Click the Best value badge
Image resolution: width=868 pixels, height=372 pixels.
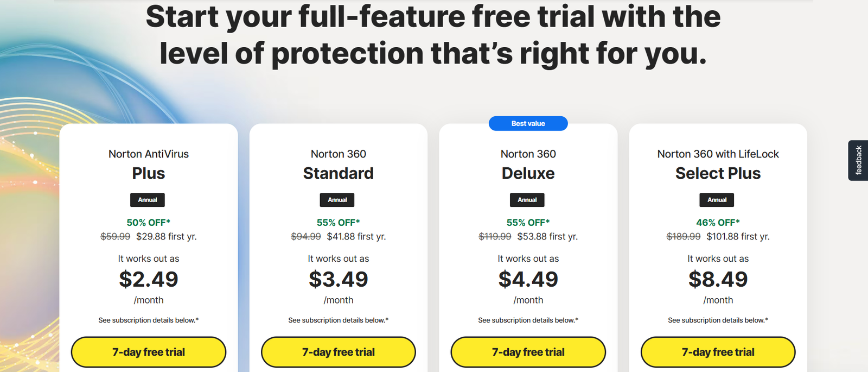[528, 124]
